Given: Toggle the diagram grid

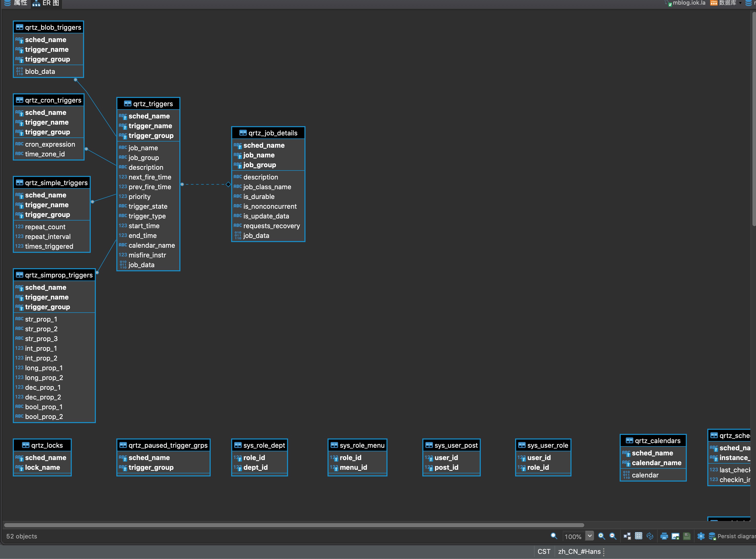Looking at the screenshot, I should pyautogui.click(x=638, y=536).
